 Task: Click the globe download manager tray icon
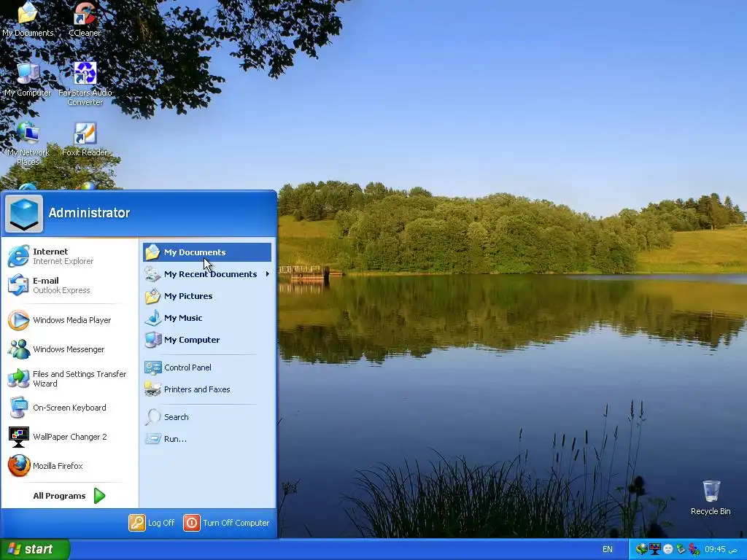pyautogui.click(x=642, y=549)
